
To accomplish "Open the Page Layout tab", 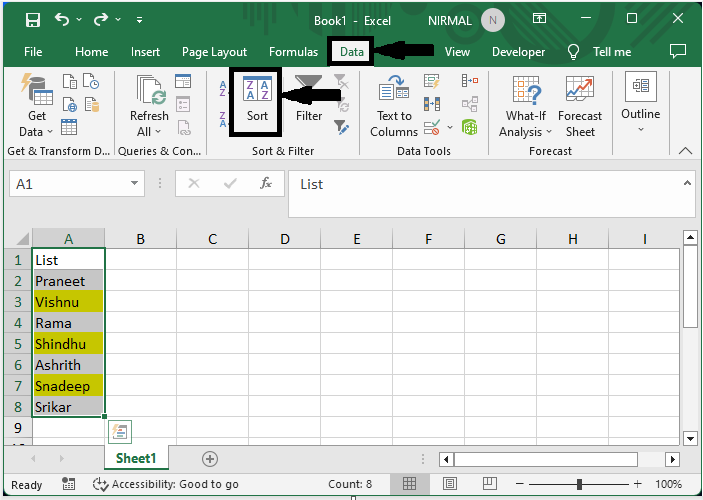I will point(214,52).
